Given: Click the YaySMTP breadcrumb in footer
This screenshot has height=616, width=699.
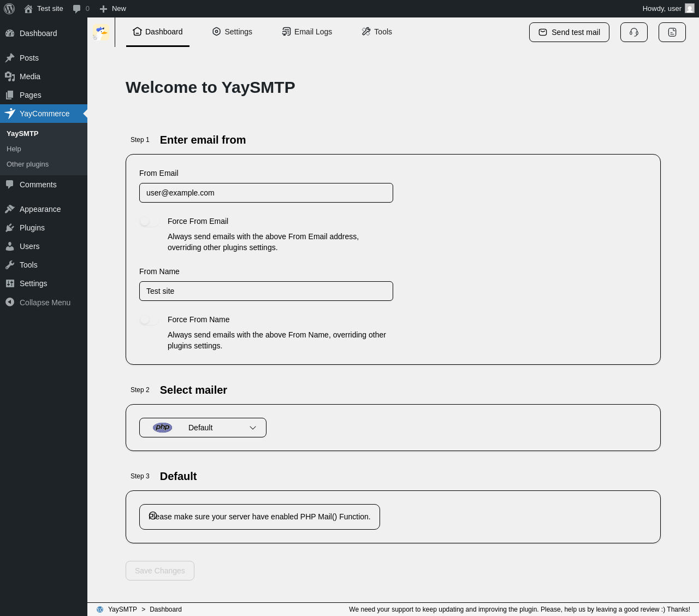Looking at the screenshot, I should (122, 609).
